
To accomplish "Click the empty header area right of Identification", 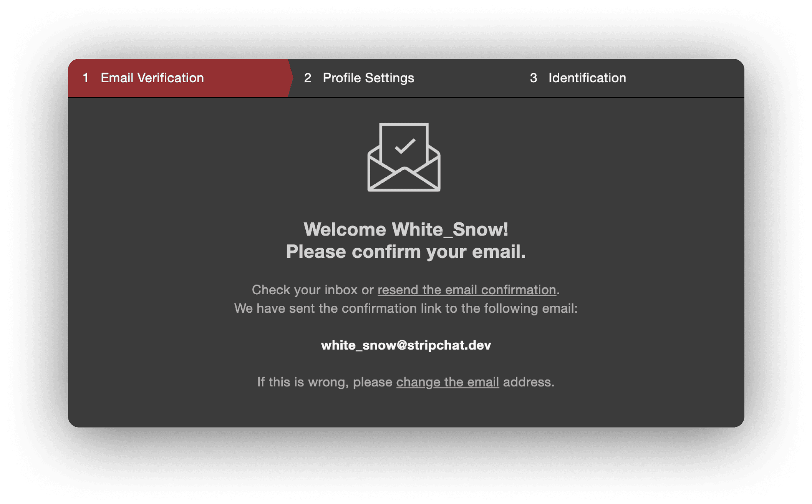I will [684, 78].
